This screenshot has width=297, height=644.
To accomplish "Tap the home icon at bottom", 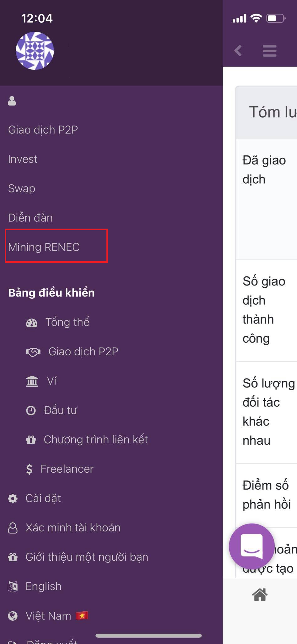I will [260, 594].
